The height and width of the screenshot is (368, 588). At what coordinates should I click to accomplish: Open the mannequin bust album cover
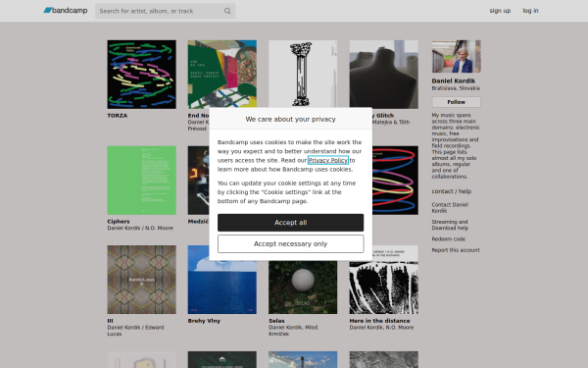(383, 75)
